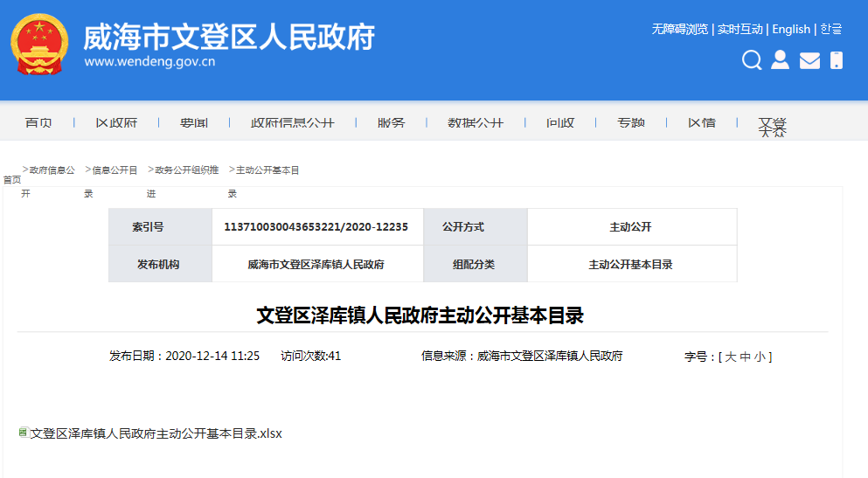The height and width of the screenshot is (478, 868).
Task: Open the mobile phone version icon
Action: [837, 60]
